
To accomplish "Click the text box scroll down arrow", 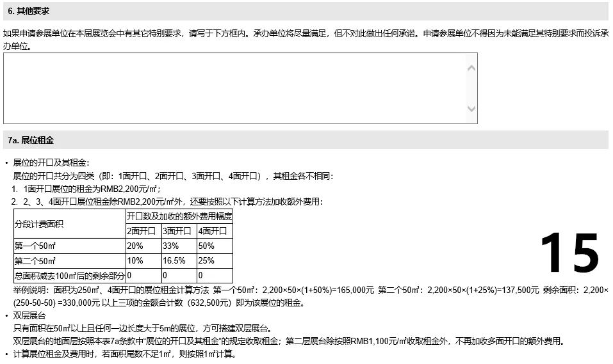I will click(471, 109).
